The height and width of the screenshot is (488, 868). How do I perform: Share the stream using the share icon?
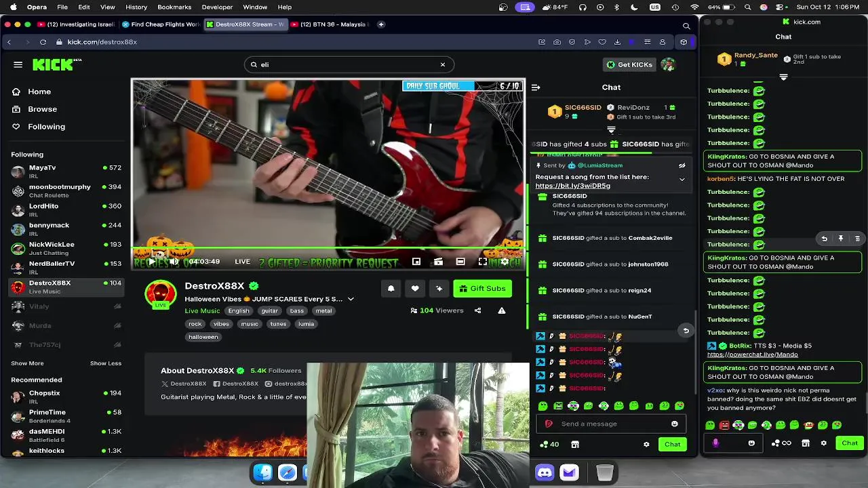pos(477,310)
